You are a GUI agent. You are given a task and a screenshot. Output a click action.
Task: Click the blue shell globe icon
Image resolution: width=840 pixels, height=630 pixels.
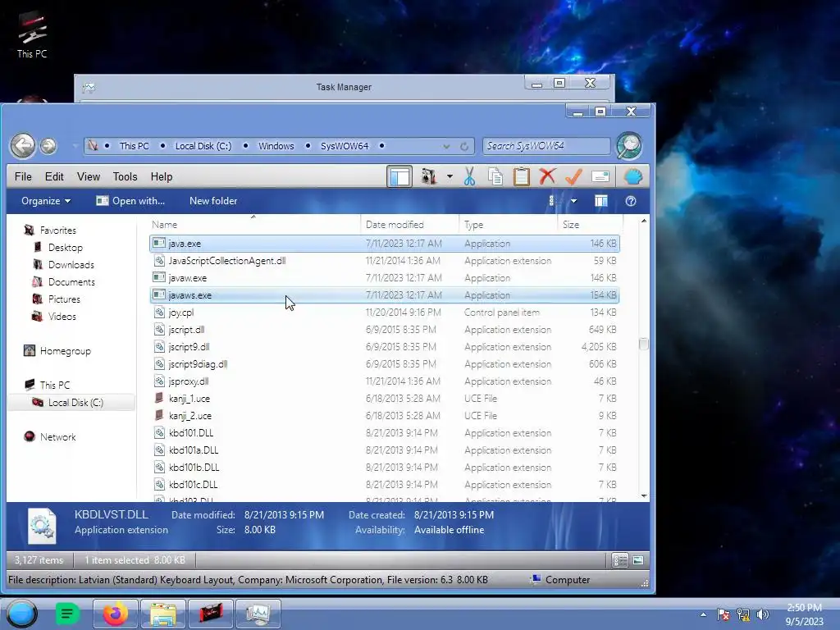(x=632, y=176)
